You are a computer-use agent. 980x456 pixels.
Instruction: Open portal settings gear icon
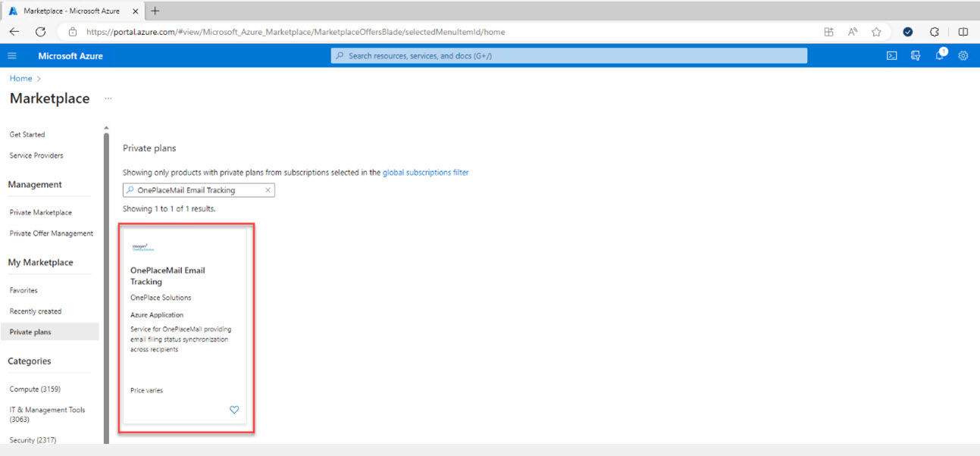click(963, 55)
